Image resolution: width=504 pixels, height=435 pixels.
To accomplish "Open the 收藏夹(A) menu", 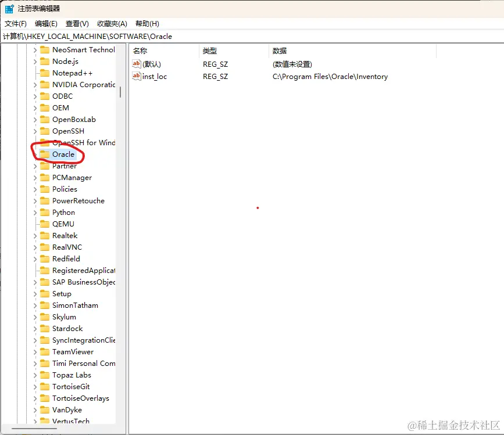I will (112, 24).
